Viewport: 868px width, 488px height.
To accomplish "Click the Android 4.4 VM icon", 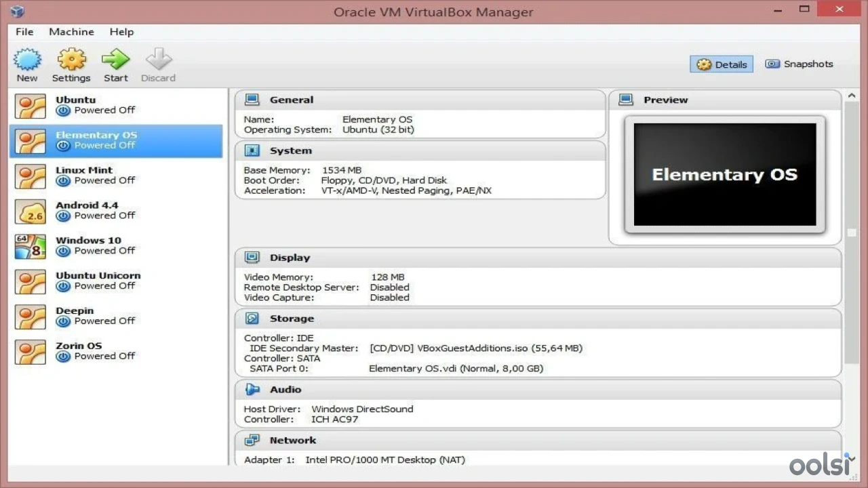I will 31,211.
